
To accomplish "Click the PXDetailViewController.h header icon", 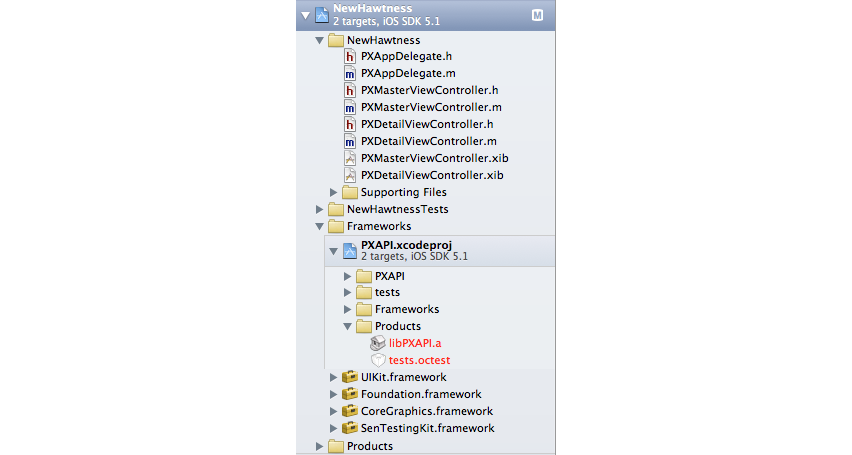I will click(x=350, y=124).
